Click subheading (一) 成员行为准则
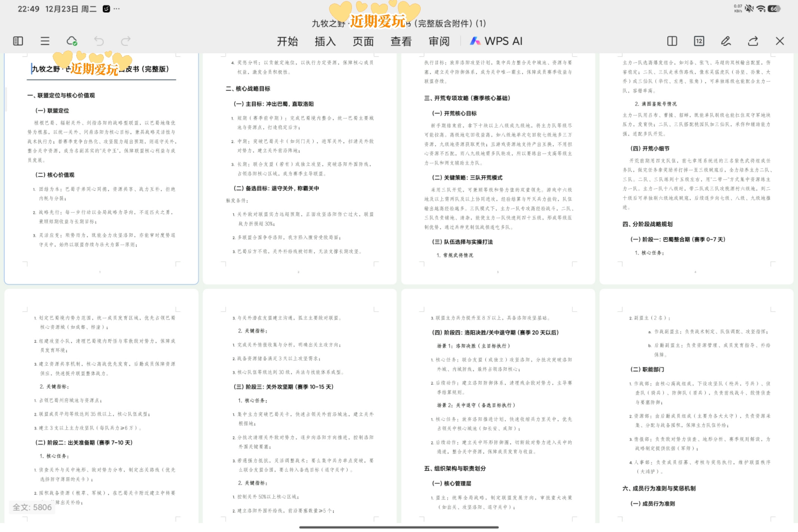798x532 pixels. (652, 503)
